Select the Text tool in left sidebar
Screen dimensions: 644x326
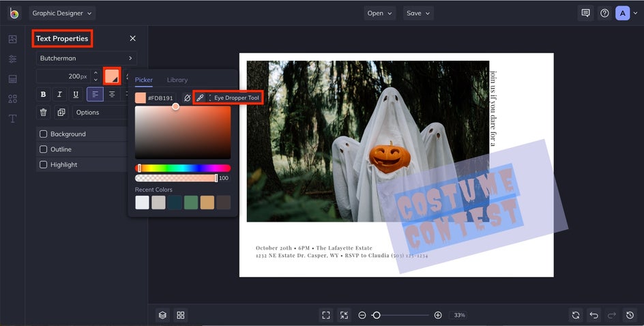click(x=12, y=119)
